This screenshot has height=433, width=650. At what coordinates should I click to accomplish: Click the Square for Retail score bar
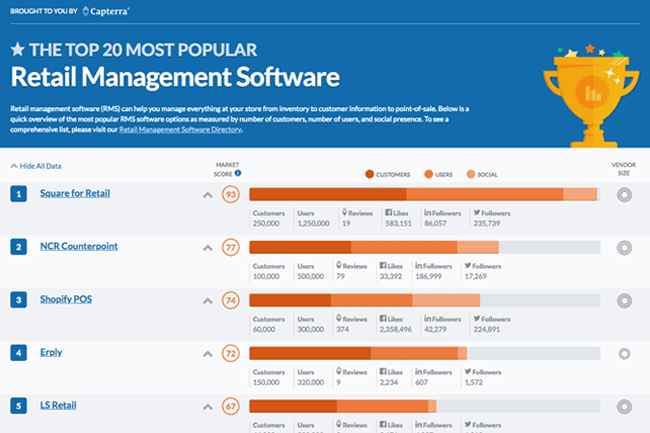424,194
